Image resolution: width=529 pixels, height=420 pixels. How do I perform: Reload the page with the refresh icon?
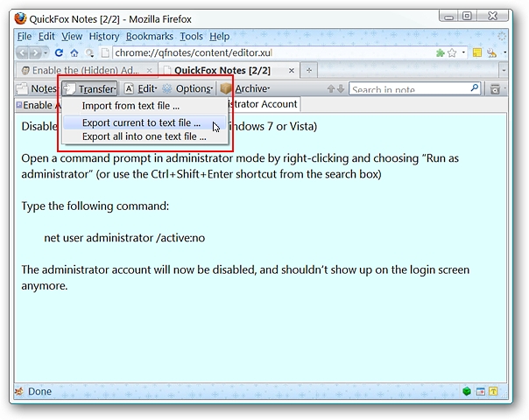(59, 52)
